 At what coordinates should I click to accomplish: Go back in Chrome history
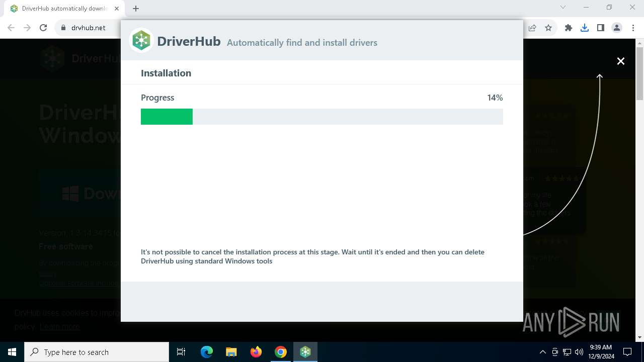point(11,28)
